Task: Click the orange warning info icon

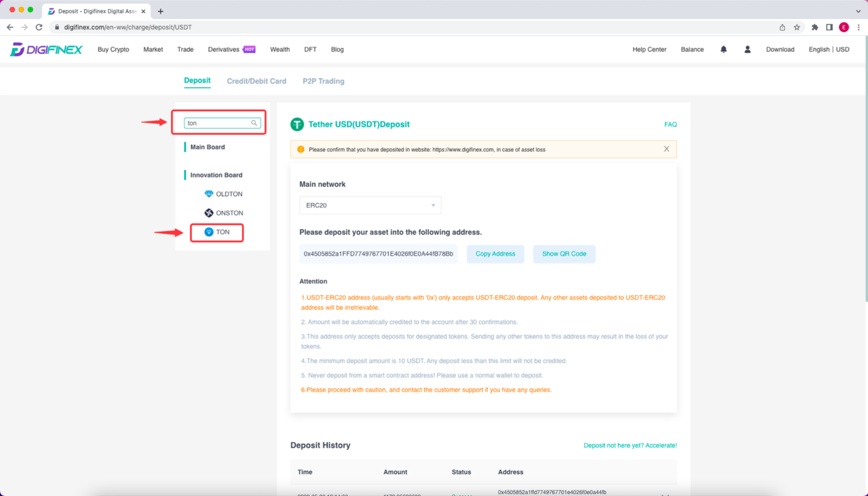Action: point(300,149)
